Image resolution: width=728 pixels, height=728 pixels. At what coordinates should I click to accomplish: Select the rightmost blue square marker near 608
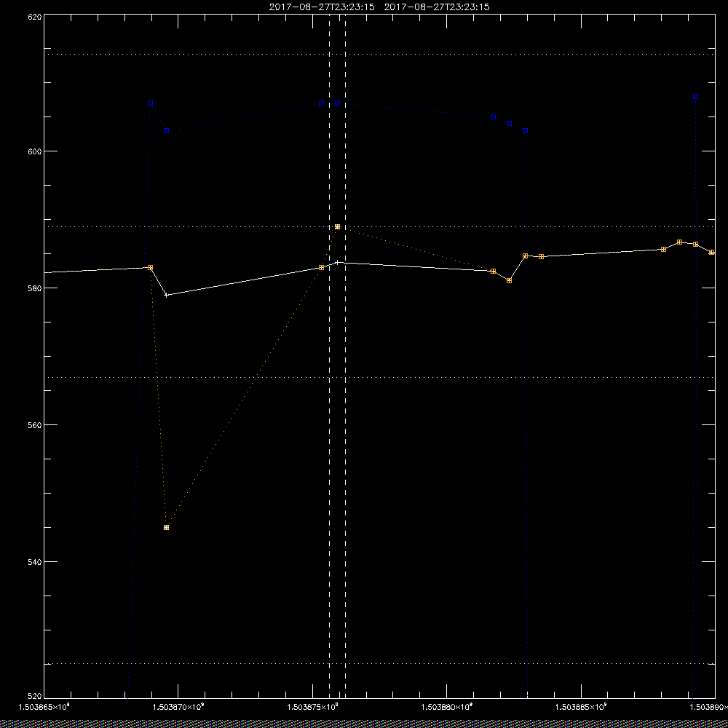pos(695,97)
